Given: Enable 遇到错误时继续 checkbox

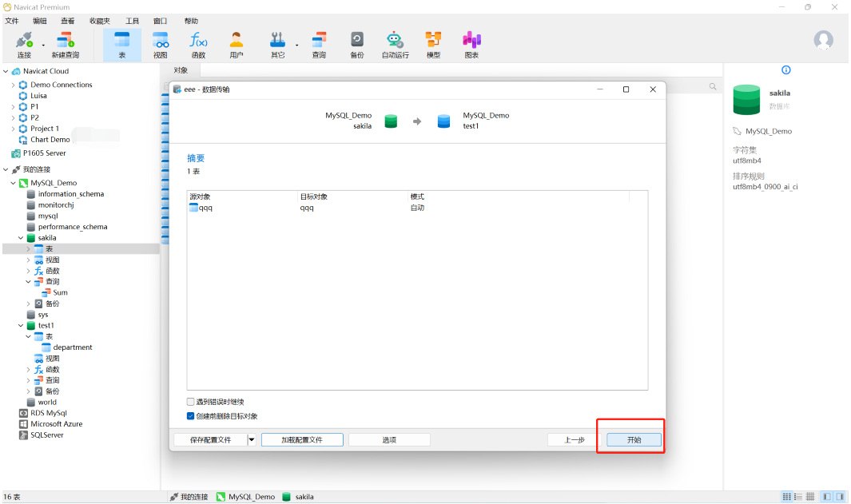Looking at the screenshot, I should coord(191,402).
